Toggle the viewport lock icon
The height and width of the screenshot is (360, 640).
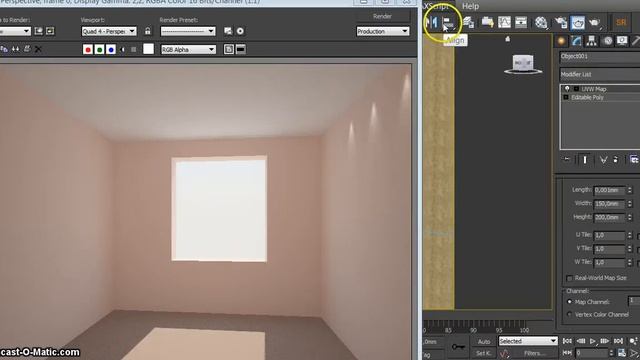(x=148, y=31)
